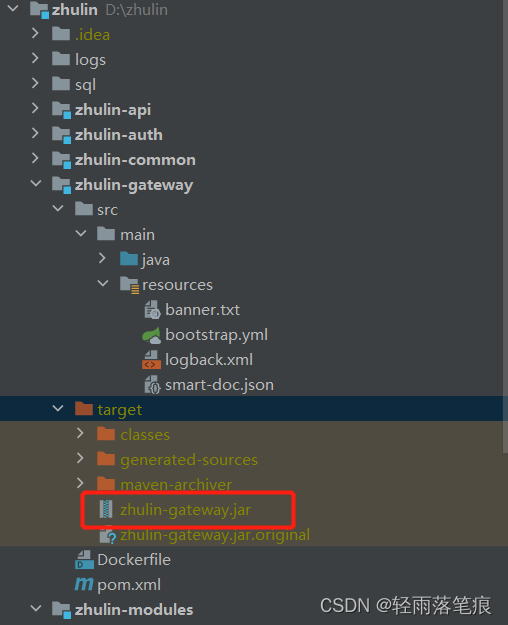Expand the generated-sources folder

(x=80, y=458)
